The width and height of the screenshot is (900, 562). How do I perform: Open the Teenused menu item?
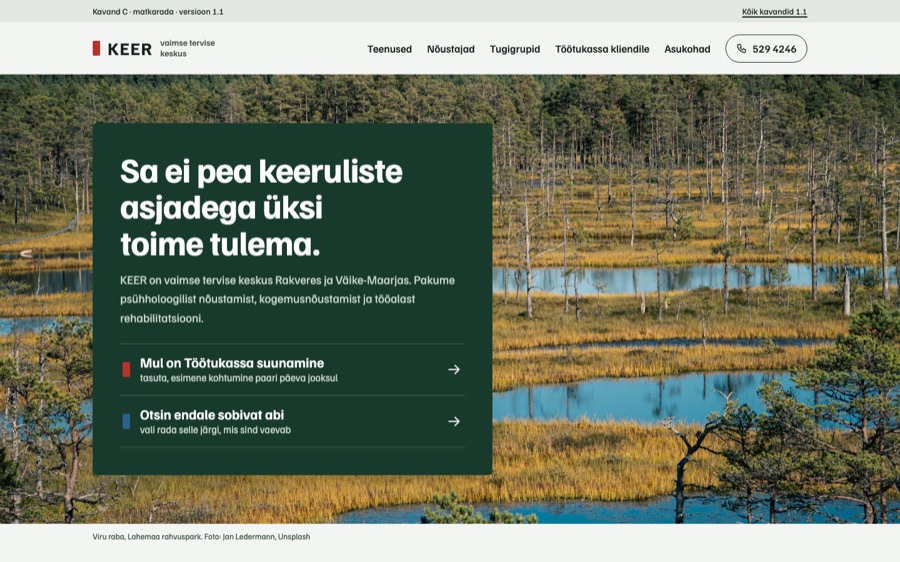pyautogui.click(x=390, y=49)
